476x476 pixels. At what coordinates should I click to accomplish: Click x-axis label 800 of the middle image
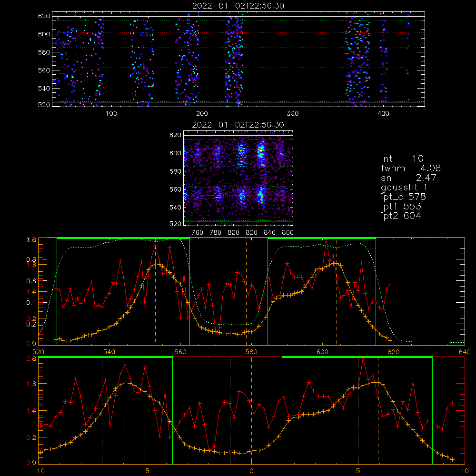[x=233, y=233]
